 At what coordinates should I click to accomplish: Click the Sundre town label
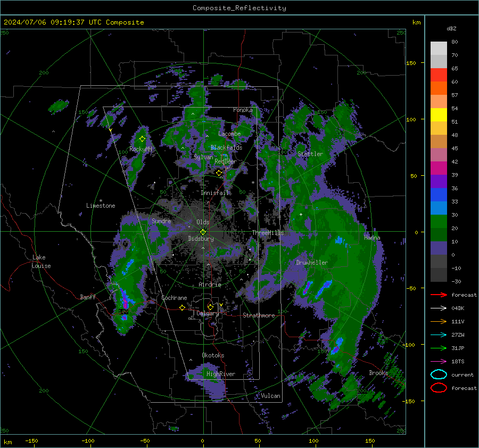[x=161, y=221]
